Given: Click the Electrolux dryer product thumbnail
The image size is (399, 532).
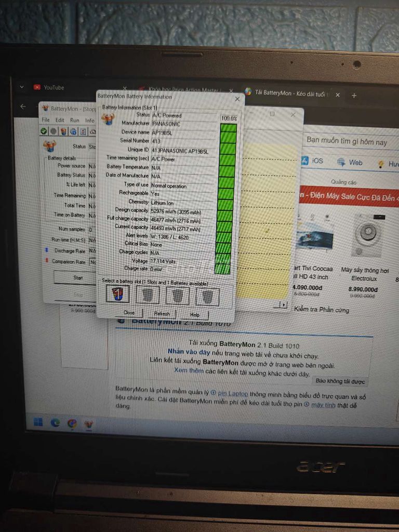Looking at the screenshot, I should [368, 236].
